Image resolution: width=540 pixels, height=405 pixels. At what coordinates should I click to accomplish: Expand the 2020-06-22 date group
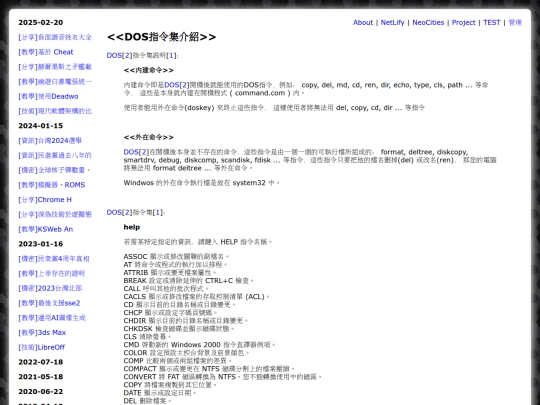tap(41, 392)
